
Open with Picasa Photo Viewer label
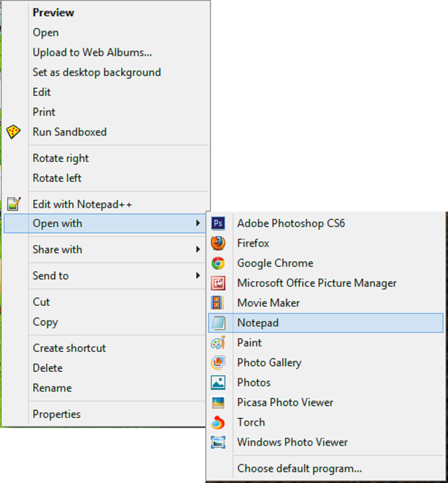click(285, 402)
